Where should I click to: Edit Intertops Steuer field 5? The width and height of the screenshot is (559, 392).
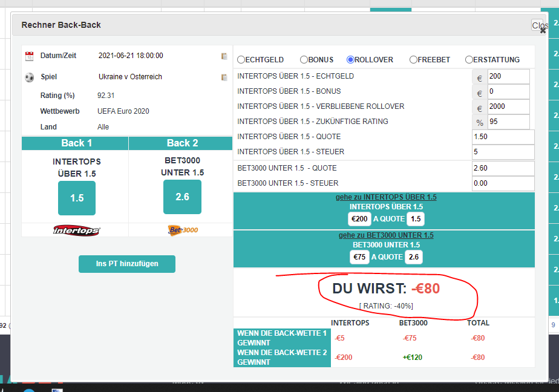click(503, 152)
